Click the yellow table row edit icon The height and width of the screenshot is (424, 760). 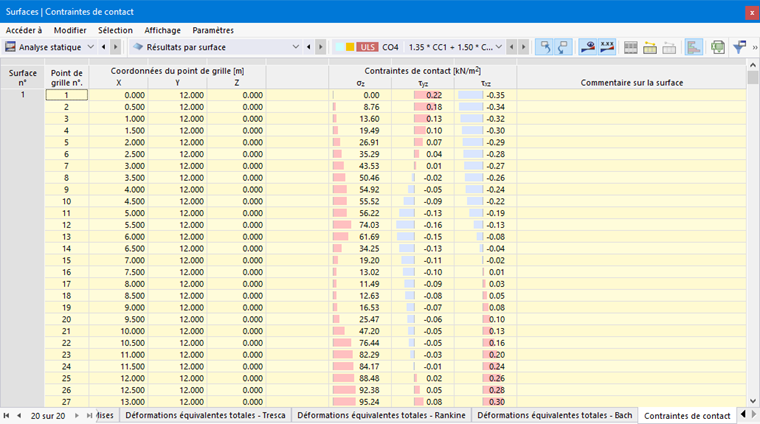pyautogui.click(x=650, y=47)
